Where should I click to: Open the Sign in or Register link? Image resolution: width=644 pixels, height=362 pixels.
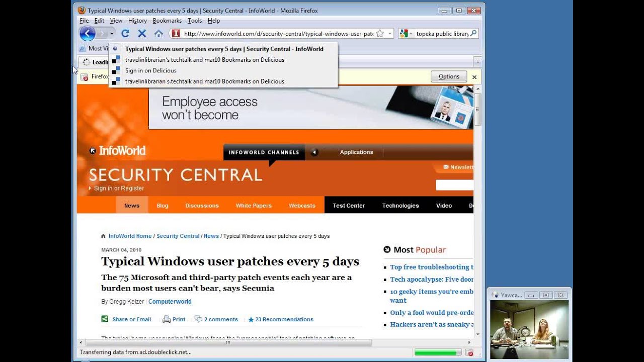pyautogui.click(x=119, y=189)
